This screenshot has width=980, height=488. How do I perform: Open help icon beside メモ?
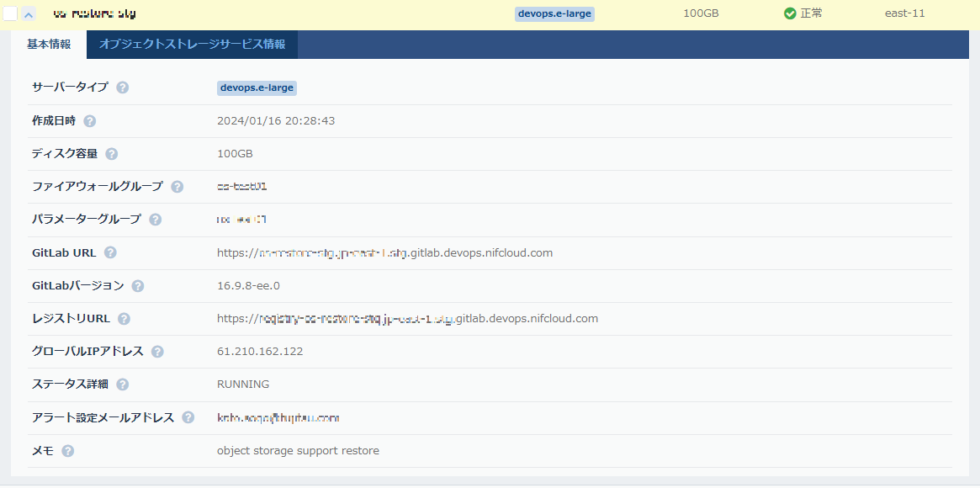click(68, 451)
